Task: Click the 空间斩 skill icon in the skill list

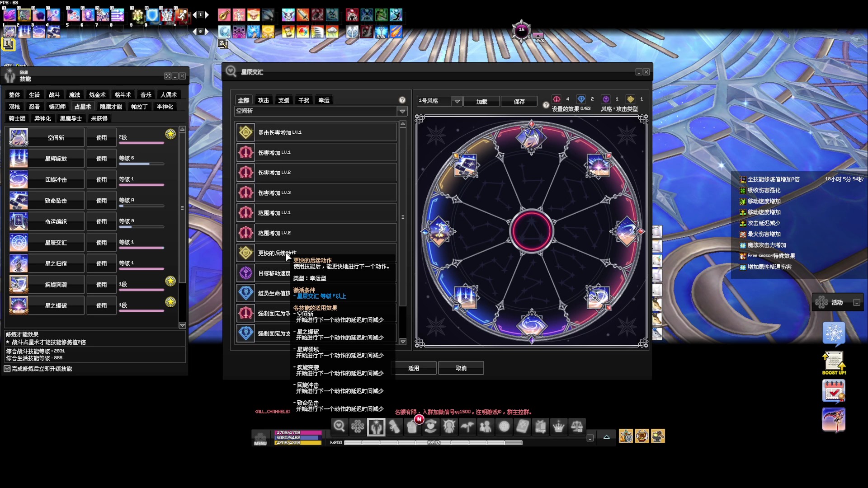Action: [x=19, y=137]
